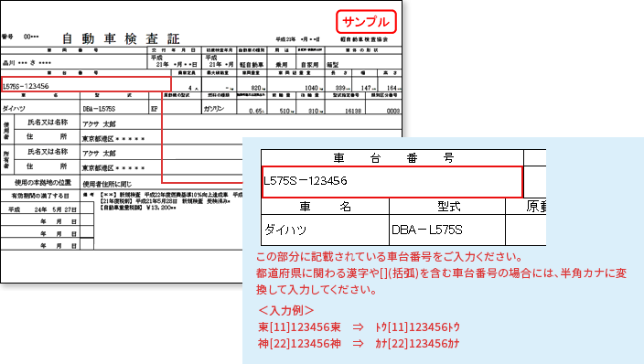644x364 pixels.
Task: Click the ダイハツ cell in enlarged table
Action: click(x=325, y=230)
